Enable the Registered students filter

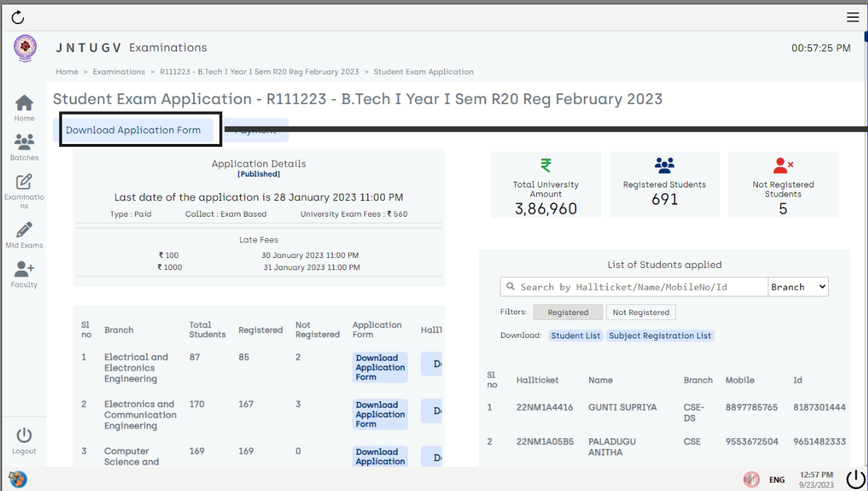pyautogui.click(x=568, y=312)
